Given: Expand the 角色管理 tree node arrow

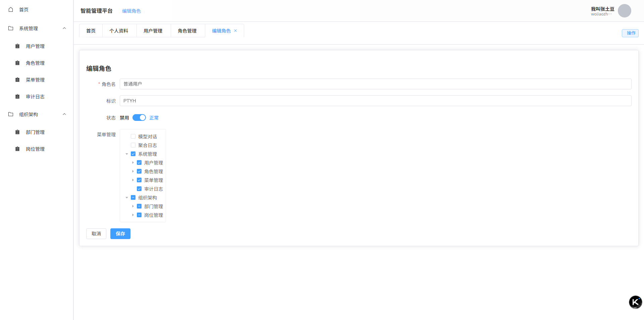Looking at the screenshot, I should click(133, 171).
